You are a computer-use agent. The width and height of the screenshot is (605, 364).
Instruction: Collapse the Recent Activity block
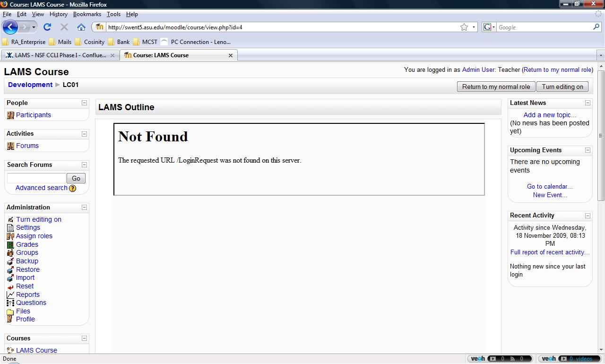coord(588,216)
